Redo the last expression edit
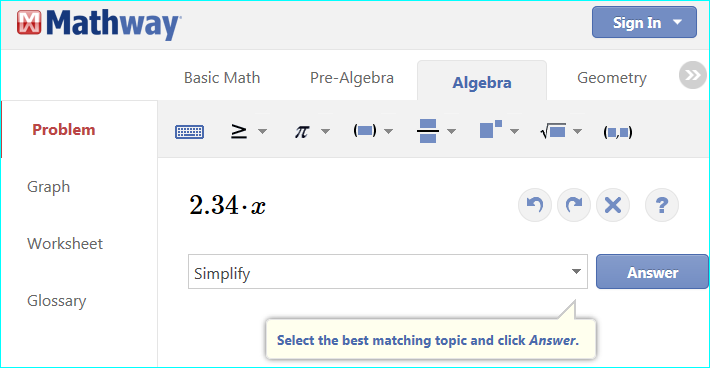The height and width of the screenshot is (368, 710). point(574,205)
